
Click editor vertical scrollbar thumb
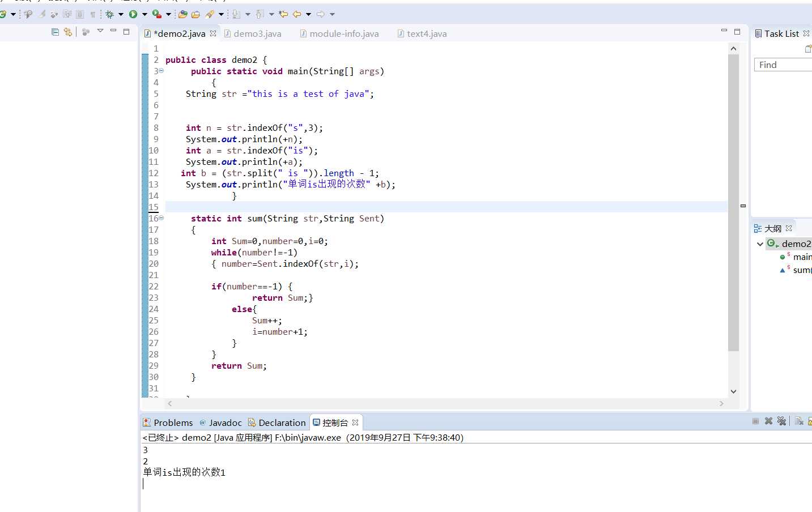pyautogui.click(x=733, y=203)
